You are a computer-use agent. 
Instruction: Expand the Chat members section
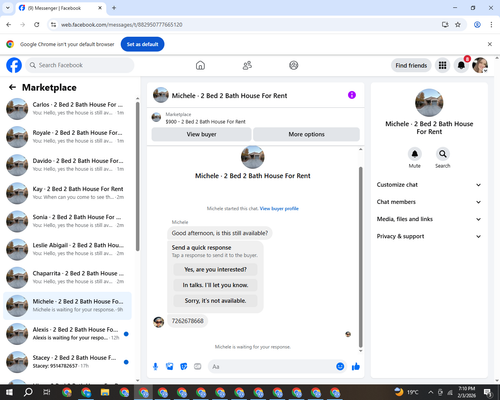pyautogui.click(x=429, y=202)
